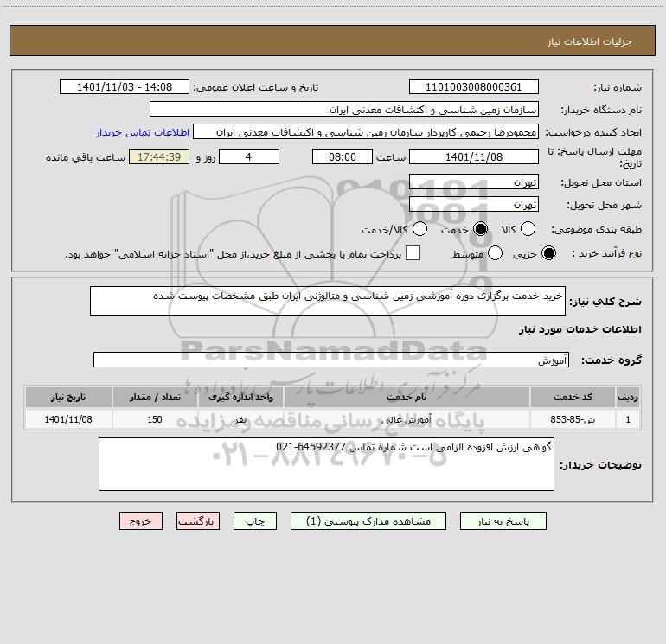Click the نفر unit cell
Screen dimensions: 666x644
point(240,419)
